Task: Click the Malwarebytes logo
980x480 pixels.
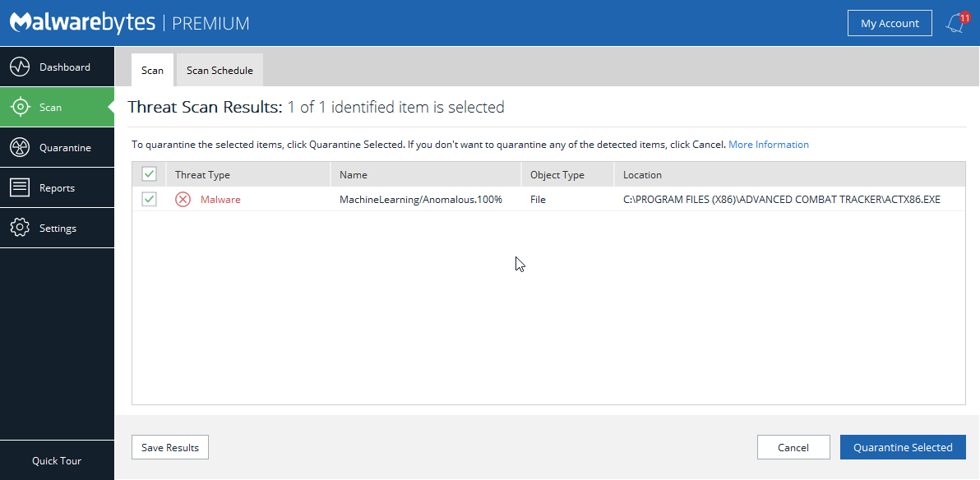Action: pos(82,22)
